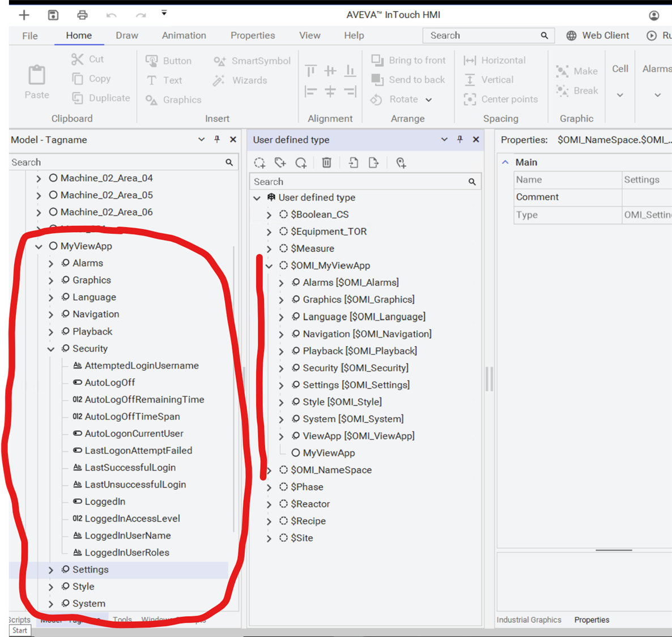Click the Model - Tagname search field
The width and height of the screenshot is (672, 637).
coord(124,163)
